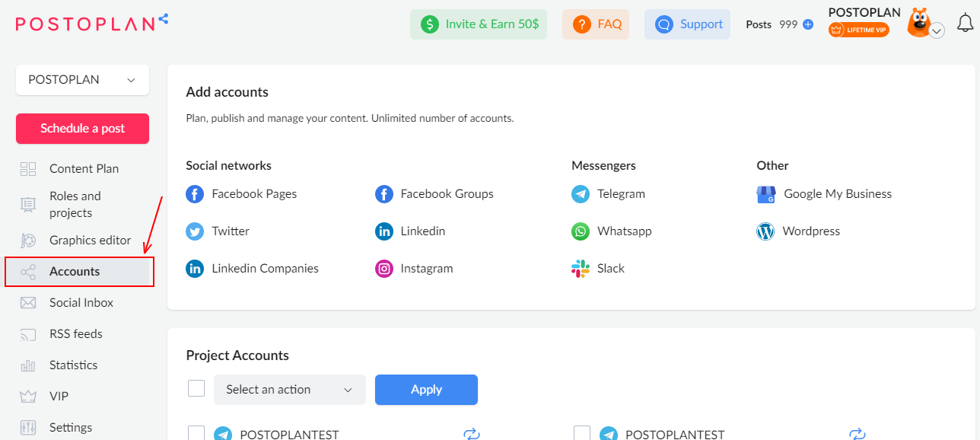The height and width of the screenshot is (440, 980).
Task: Connect a Telegram messenger account
Action: (x=608, y=194)
